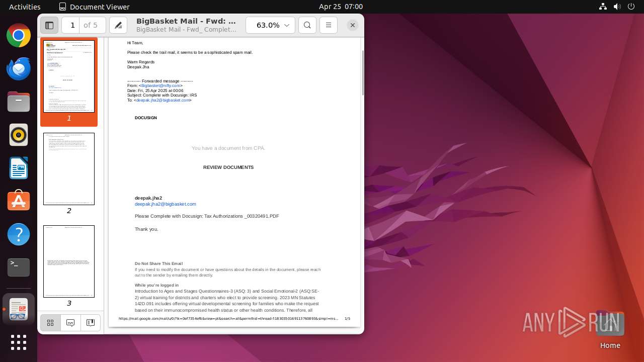Toggle the sidebar panel button
This screenshot has width=644, height=362.
pyautogui.click(x=49, y=25)
